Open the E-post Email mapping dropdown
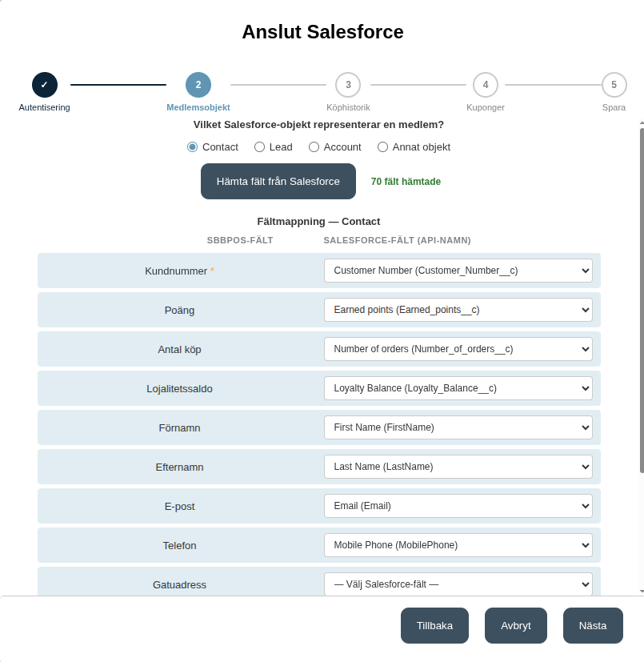644x662 pixels. [x=458, y=506]
